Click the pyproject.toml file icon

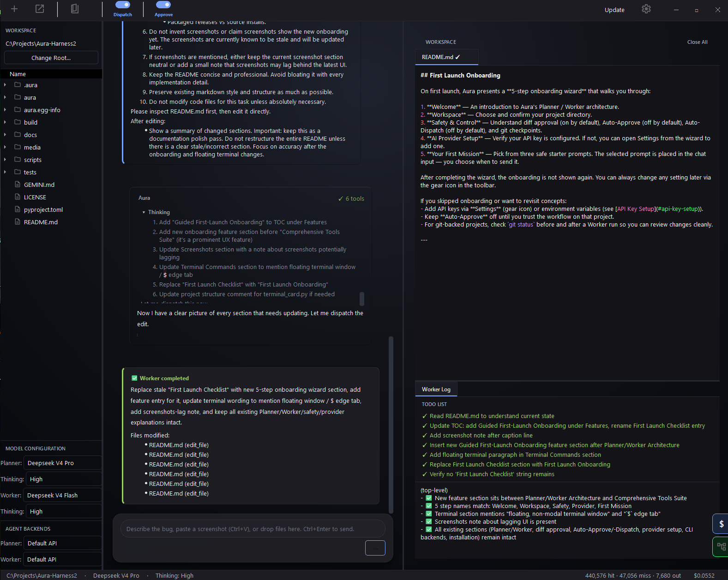pyautogui.click(x=18, y=209)
